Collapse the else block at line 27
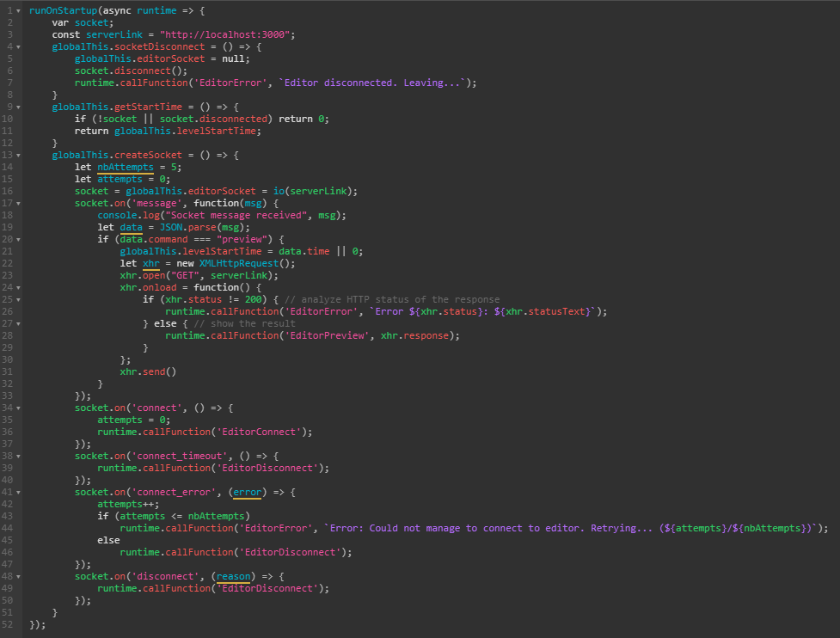840x638 pixels. (19, 323)
